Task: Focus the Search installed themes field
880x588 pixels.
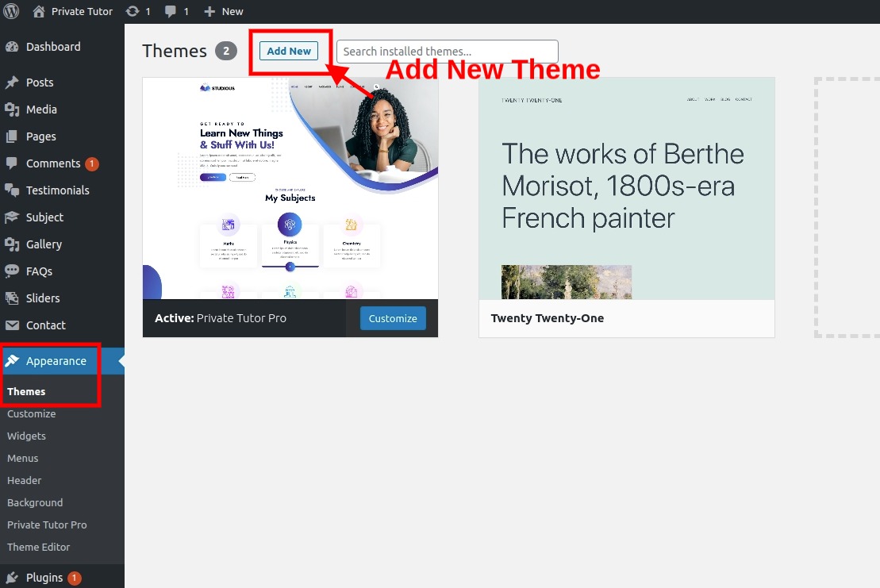Action: [448, 52]
